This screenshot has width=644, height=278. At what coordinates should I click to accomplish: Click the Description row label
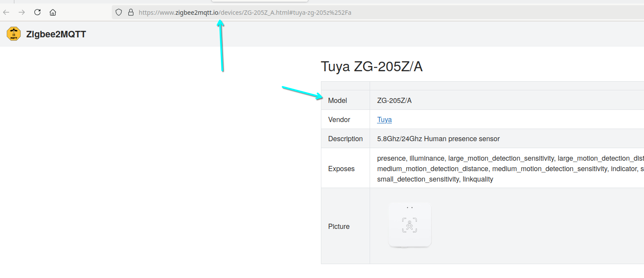pyautogui.click(x=345, y=139)
